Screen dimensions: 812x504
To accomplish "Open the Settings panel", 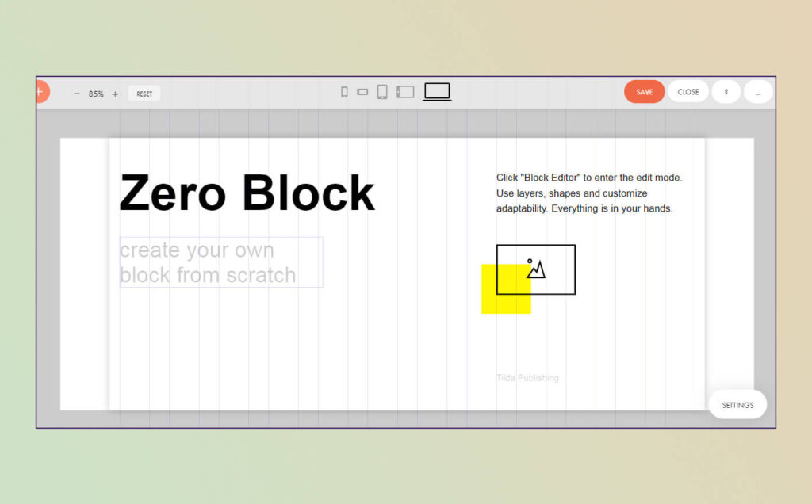I will coord(737,405).
